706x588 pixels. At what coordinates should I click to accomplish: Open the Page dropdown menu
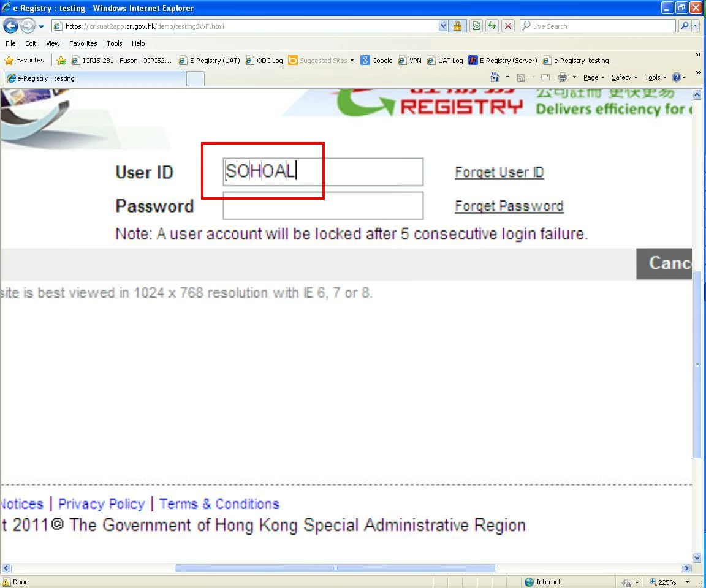point(593,77)
